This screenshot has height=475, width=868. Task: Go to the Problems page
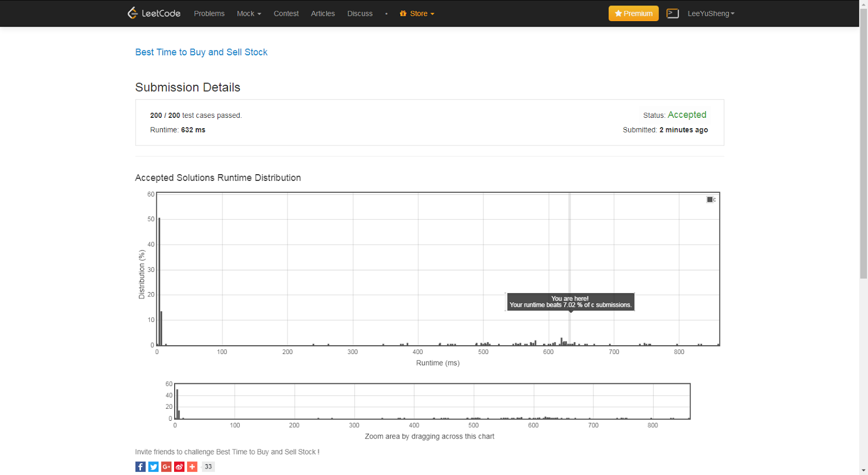(x=209, y=14)
